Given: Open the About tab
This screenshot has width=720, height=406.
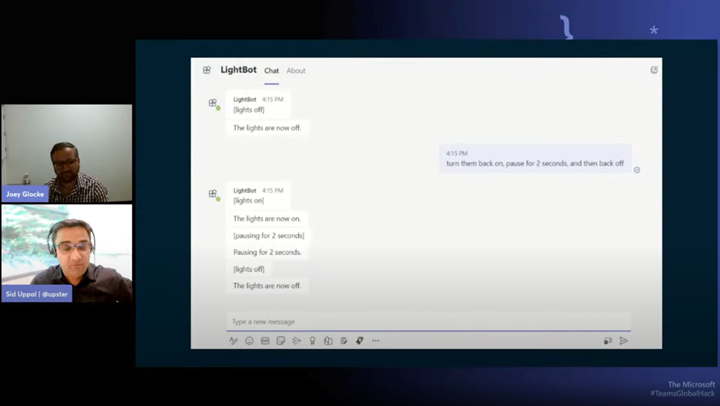Looking at the screenshot, I should (x=296, y=71).
